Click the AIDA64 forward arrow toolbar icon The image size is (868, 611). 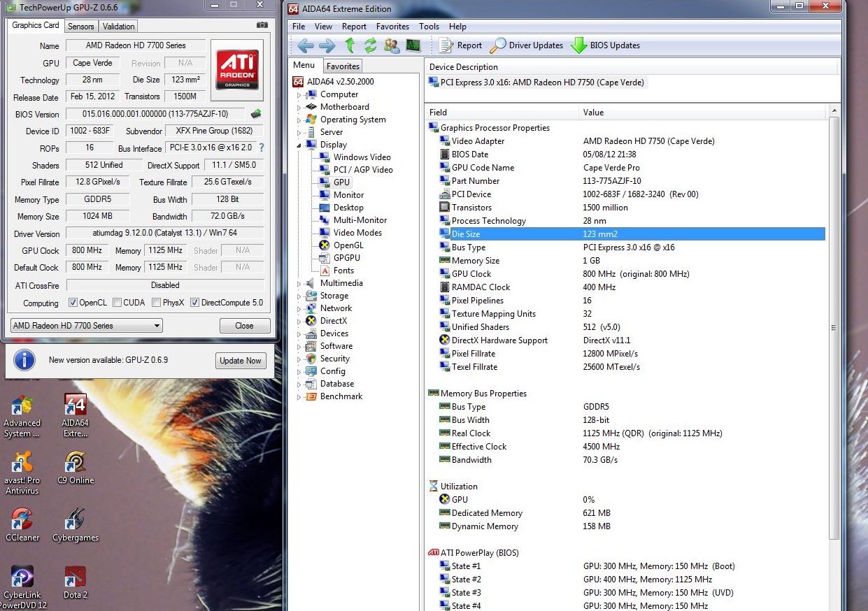[x=327, y=45]
